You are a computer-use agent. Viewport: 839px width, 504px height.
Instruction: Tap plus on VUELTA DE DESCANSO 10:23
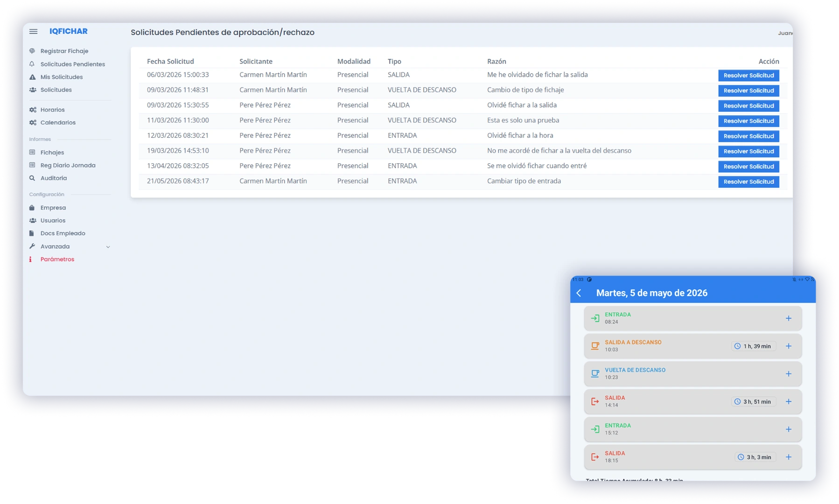point(788,374)
